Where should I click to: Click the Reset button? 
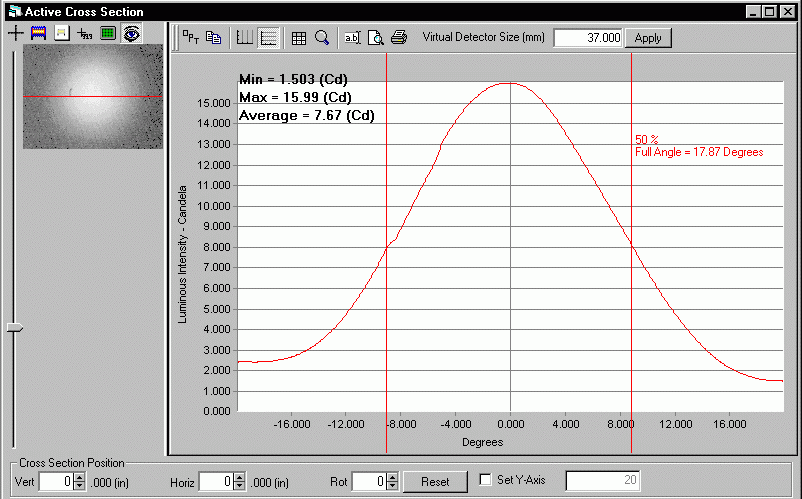click(x=435, y=482)
